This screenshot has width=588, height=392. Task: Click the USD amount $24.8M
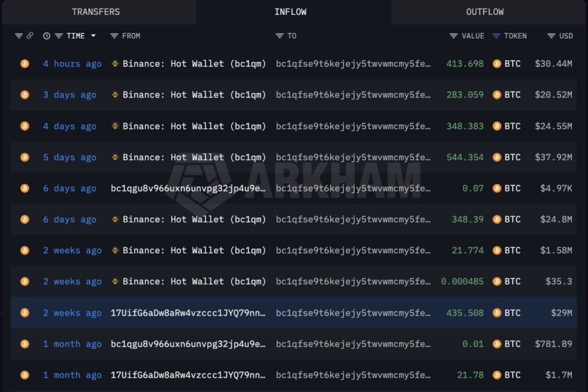[x=556, y=220]
